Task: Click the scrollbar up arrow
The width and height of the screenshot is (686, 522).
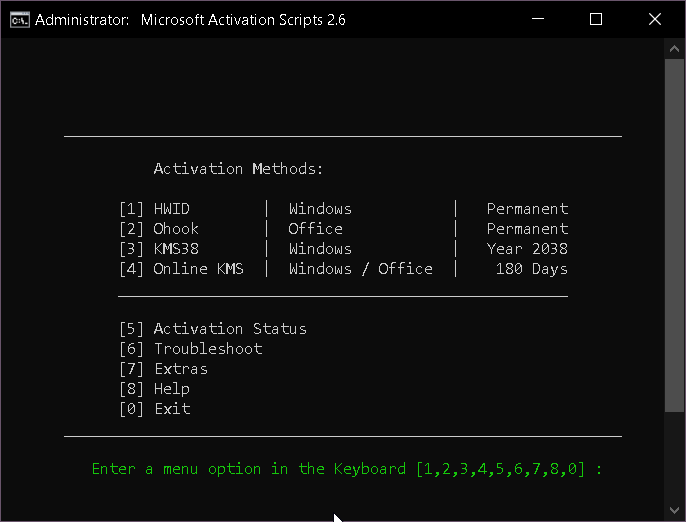Action: (674, 49)
